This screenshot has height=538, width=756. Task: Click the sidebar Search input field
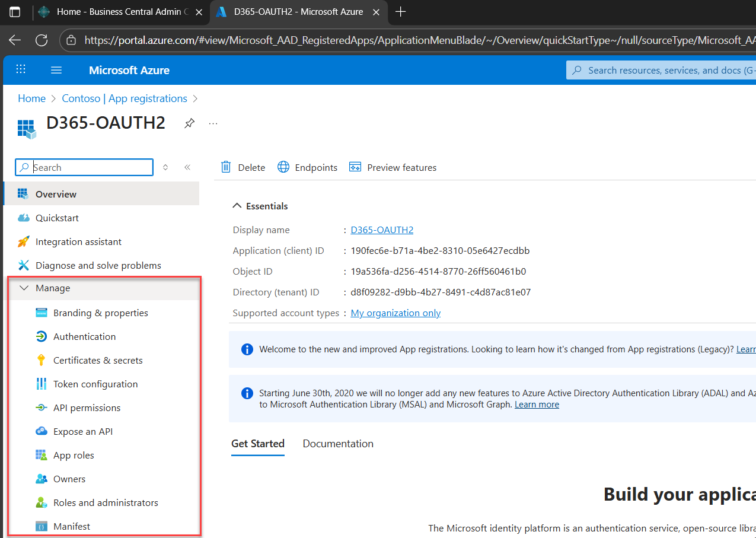pos(84,167)
